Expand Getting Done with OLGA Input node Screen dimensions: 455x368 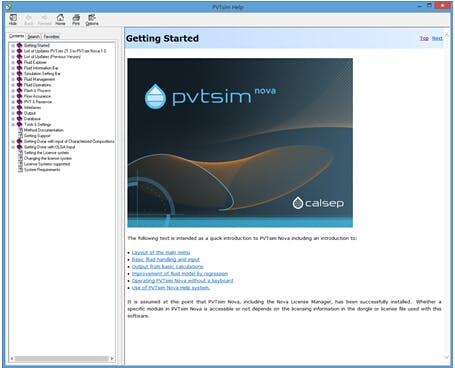[13, 147]
